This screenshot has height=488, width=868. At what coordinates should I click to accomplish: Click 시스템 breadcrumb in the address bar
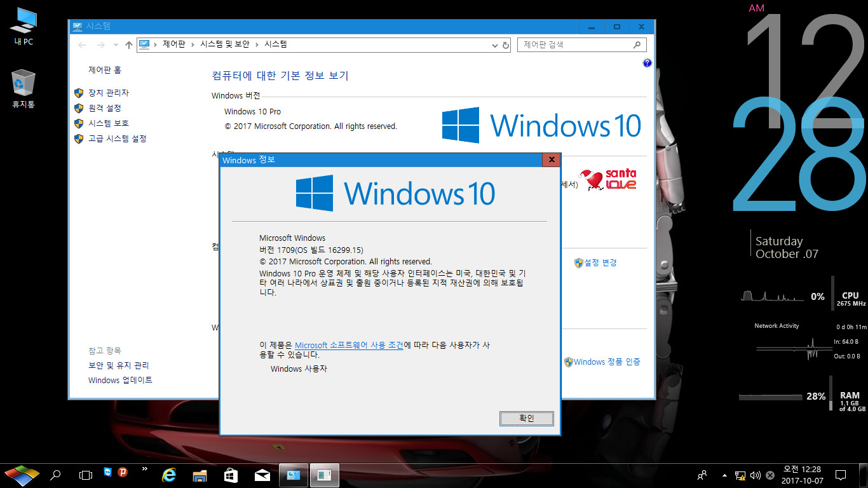tap(275, 44)
